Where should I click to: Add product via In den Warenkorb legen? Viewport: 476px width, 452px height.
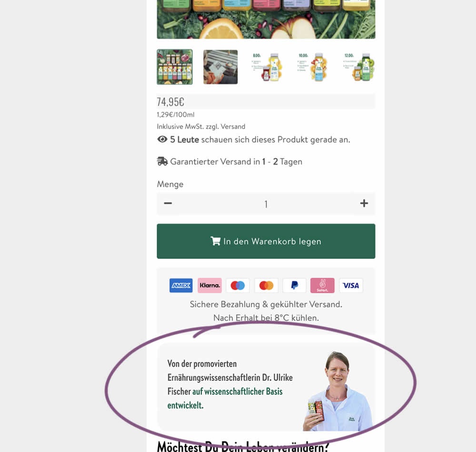coord(266,241)
